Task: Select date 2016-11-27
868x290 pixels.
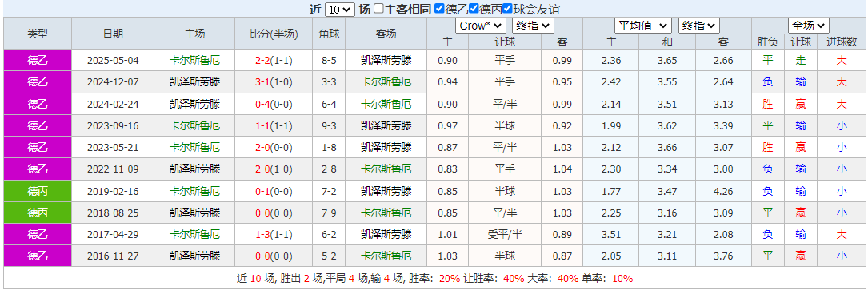Action: [x=113, y=256]
